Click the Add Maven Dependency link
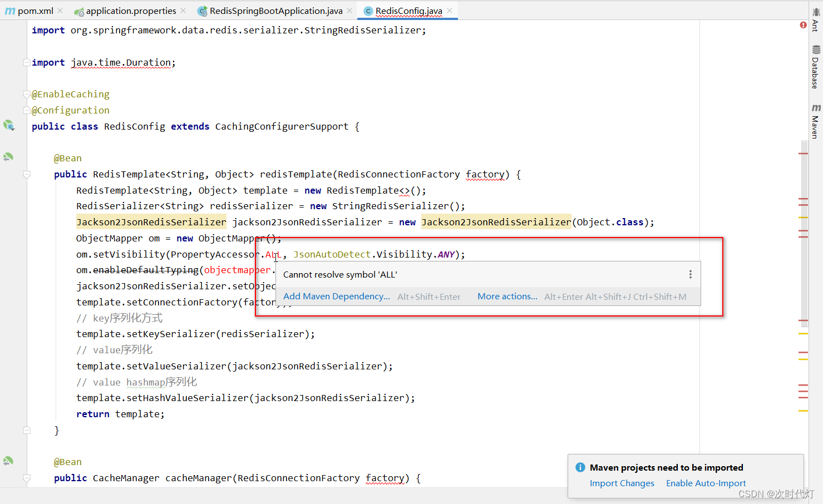 336,296
